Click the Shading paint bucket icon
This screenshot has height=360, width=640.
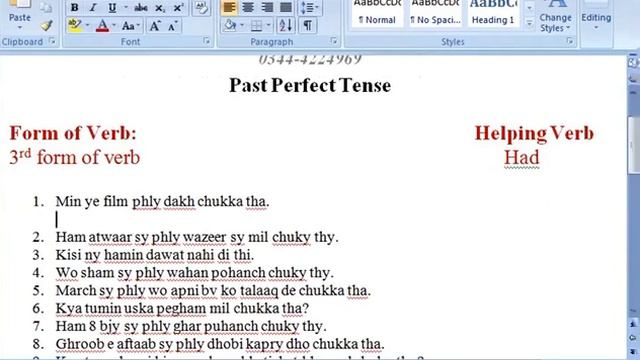[230, 26]
